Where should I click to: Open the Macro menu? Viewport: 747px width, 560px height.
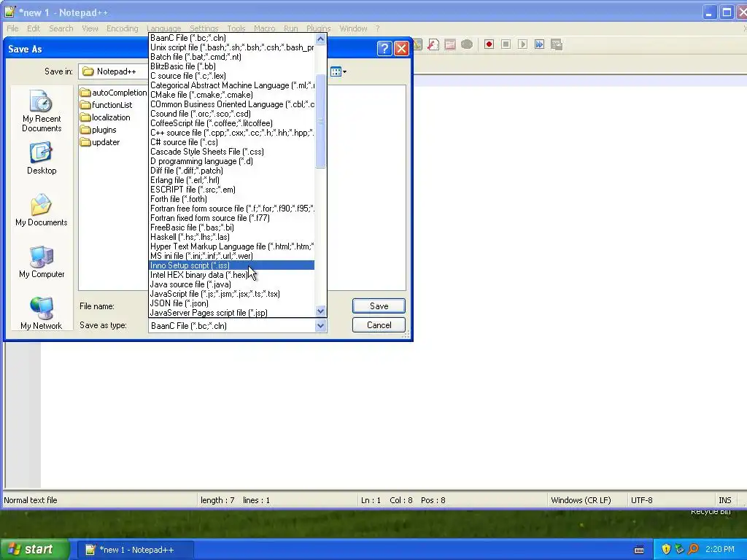[264, 28]
